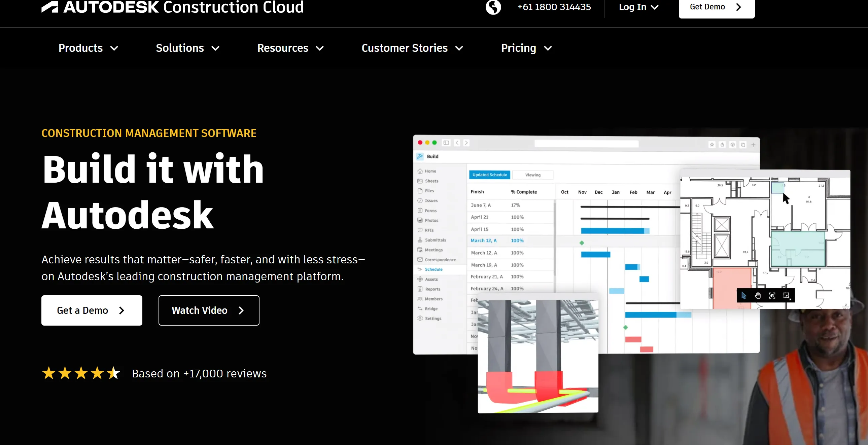This screenshot has width=868, height=445.
Task: Select the Viewing tab
Action: click(x=533, y=175)
